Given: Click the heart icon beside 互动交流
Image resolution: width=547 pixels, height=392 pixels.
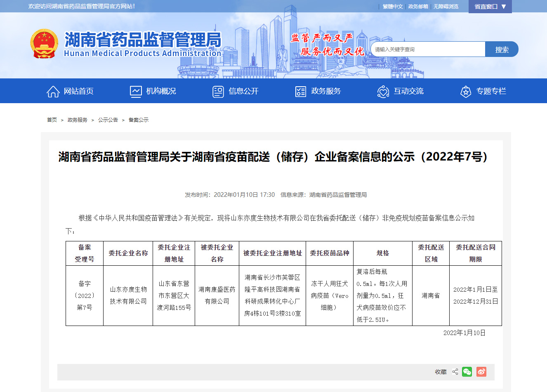Looking at the screenshot, I should click(x=383, y=91).
